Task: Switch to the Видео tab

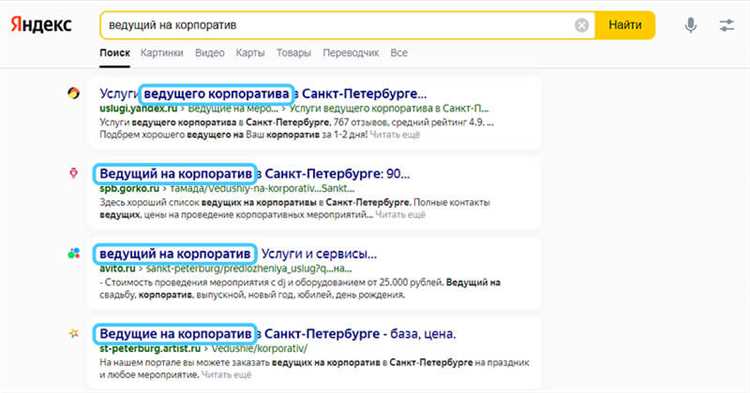Action: point(210,53)
